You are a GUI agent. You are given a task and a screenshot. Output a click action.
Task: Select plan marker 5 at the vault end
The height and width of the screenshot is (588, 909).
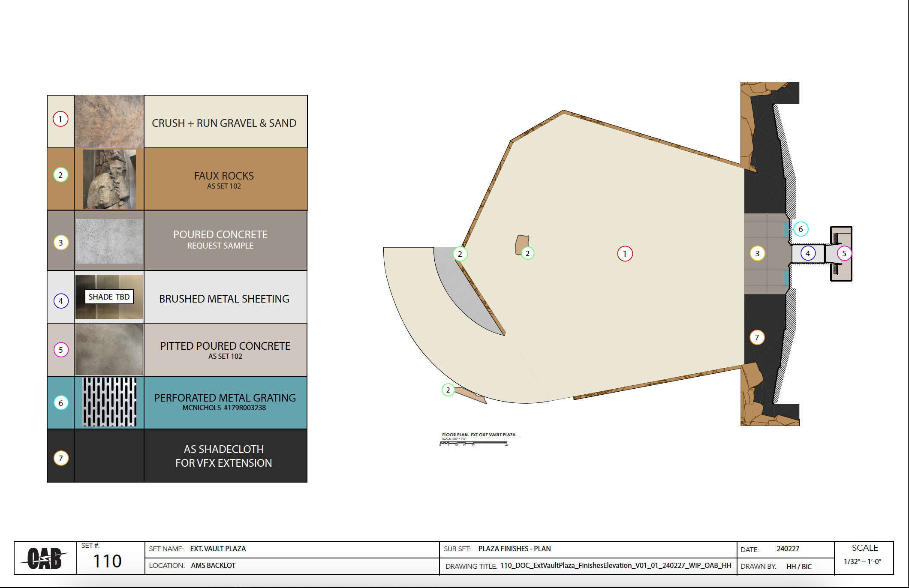844,253
